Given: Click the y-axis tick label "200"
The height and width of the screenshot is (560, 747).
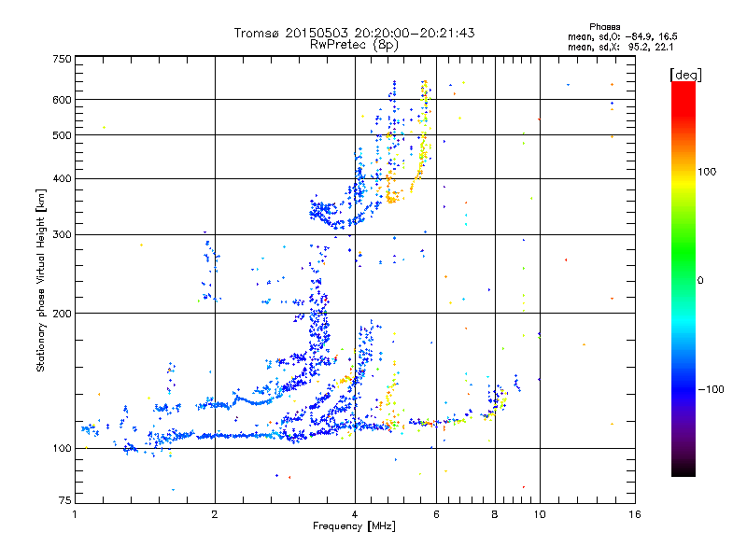Looking at the screenshot, I should pyautogui.click(x=62, y=314).
